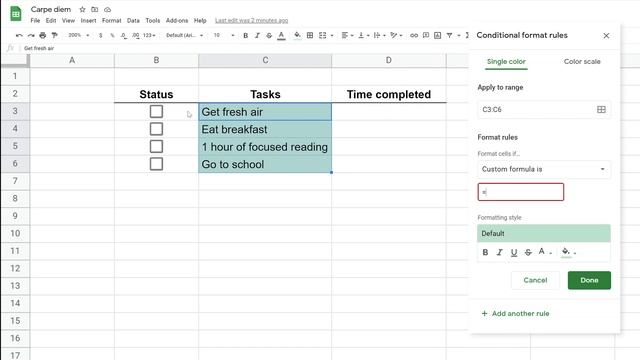Format as percent in the toolbar

point(112,36)
